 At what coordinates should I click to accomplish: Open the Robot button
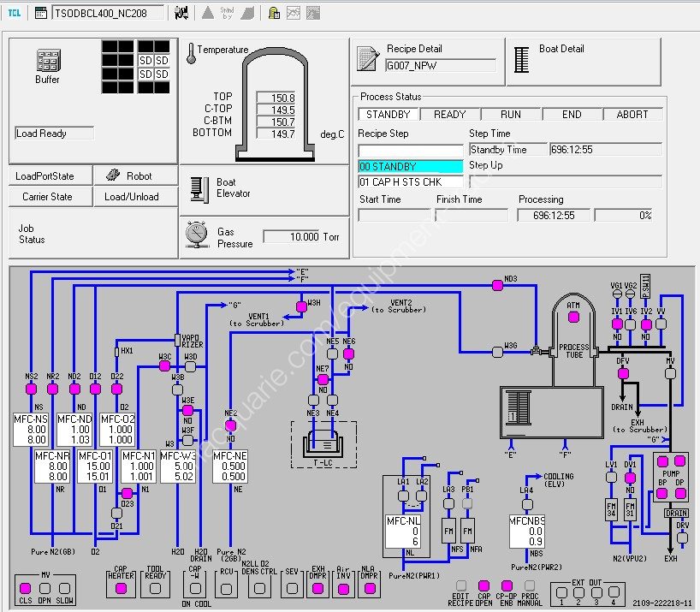coord(136,175)
